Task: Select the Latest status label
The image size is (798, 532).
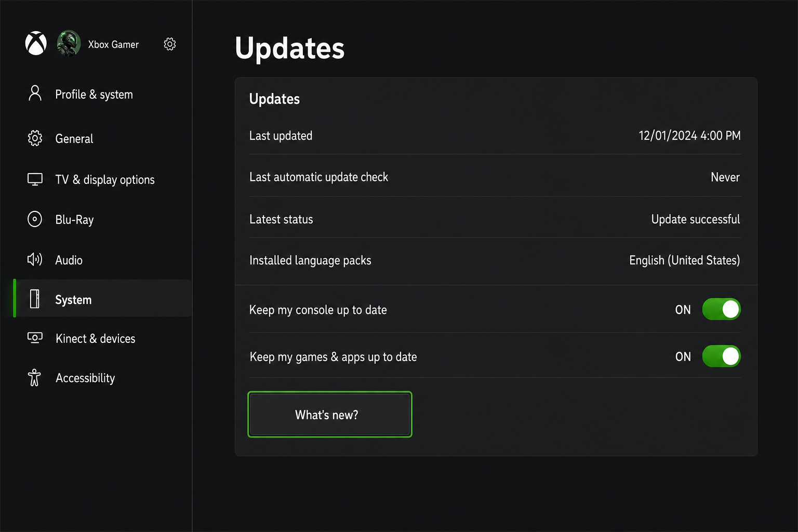Action: click(x=281, y=219)
